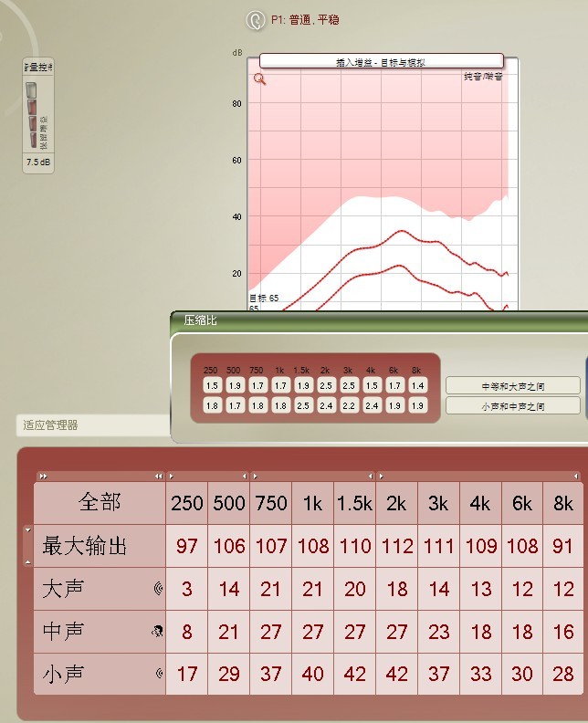
Task: Click 中声 gain value 23 at 3k
Action: pyautogui.click(x=438, y=631)
